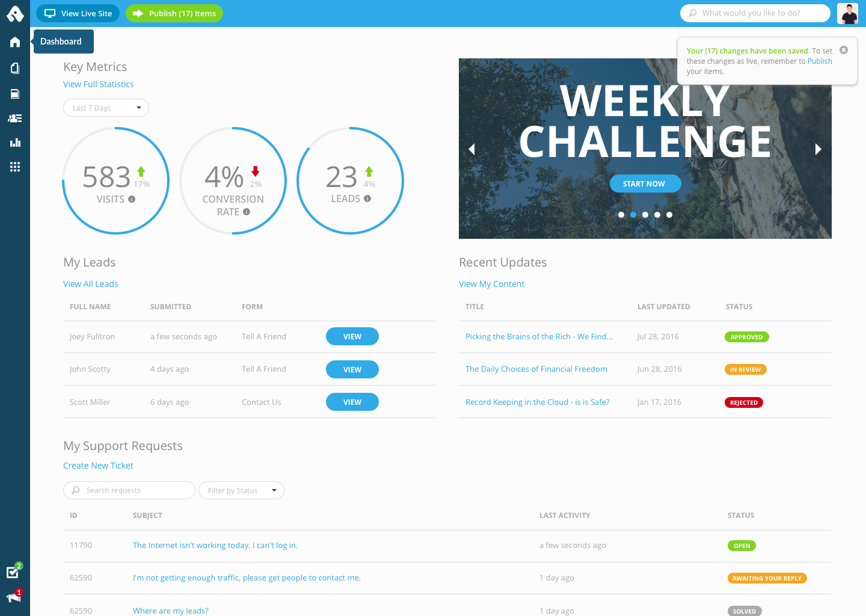Click the View Live Site button
Screen dimensions: 866x616
click(78, 13)
